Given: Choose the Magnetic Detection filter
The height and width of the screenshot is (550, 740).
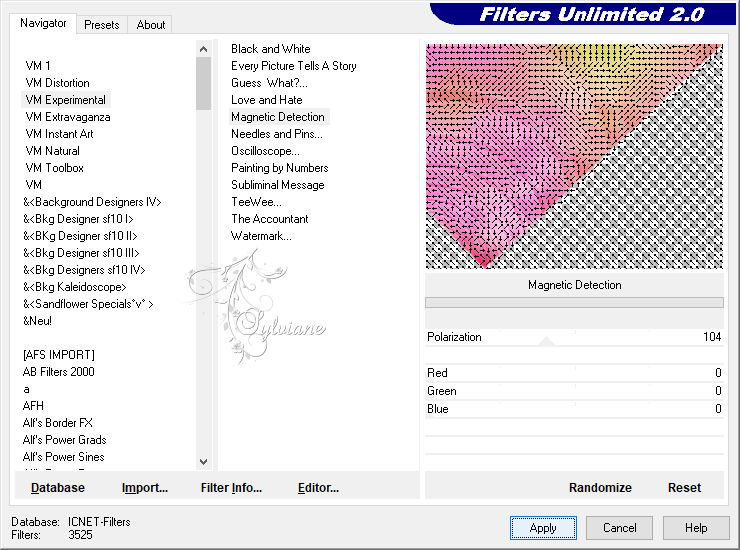Looking at the screenshot, I should pos(278,117).
